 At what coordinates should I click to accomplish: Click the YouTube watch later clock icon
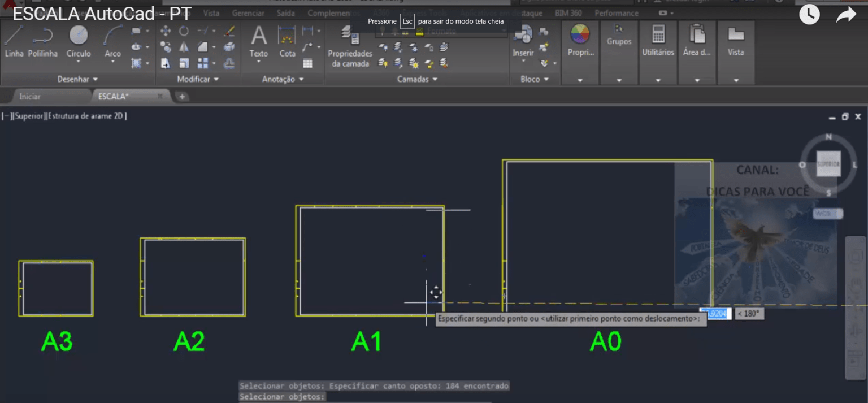coord(809,14)
